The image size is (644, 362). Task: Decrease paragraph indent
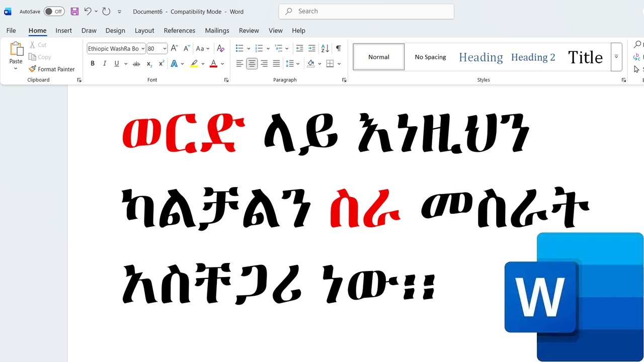pyautogui.click(x=299, y=48)
